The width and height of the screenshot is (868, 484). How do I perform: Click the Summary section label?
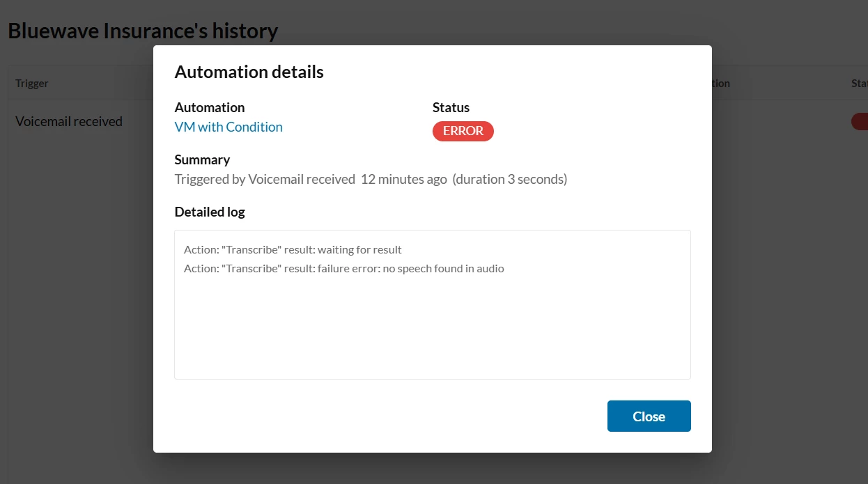click(202, 159)
